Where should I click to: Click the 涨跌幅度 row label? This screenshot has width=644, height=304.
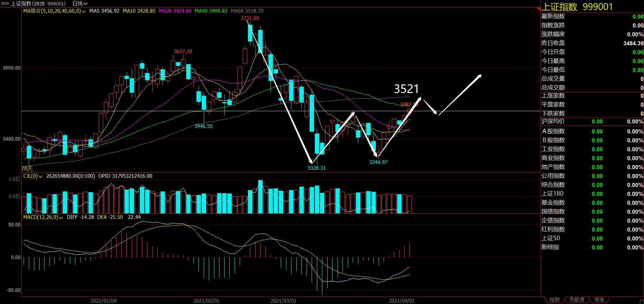[x=553, y=34]
